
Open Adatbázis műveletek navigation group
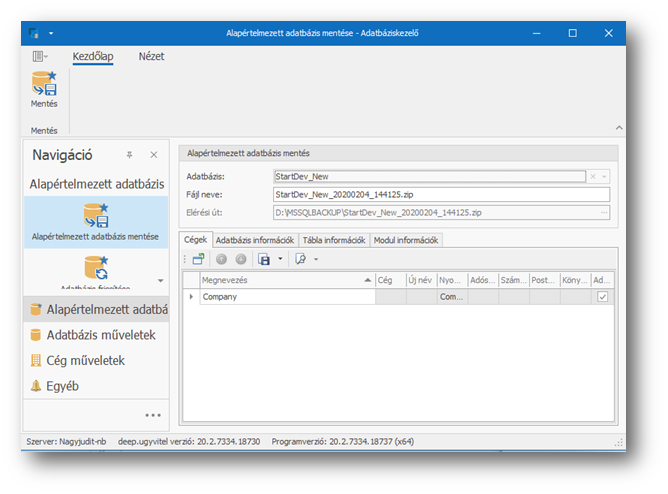pos(100,335)
